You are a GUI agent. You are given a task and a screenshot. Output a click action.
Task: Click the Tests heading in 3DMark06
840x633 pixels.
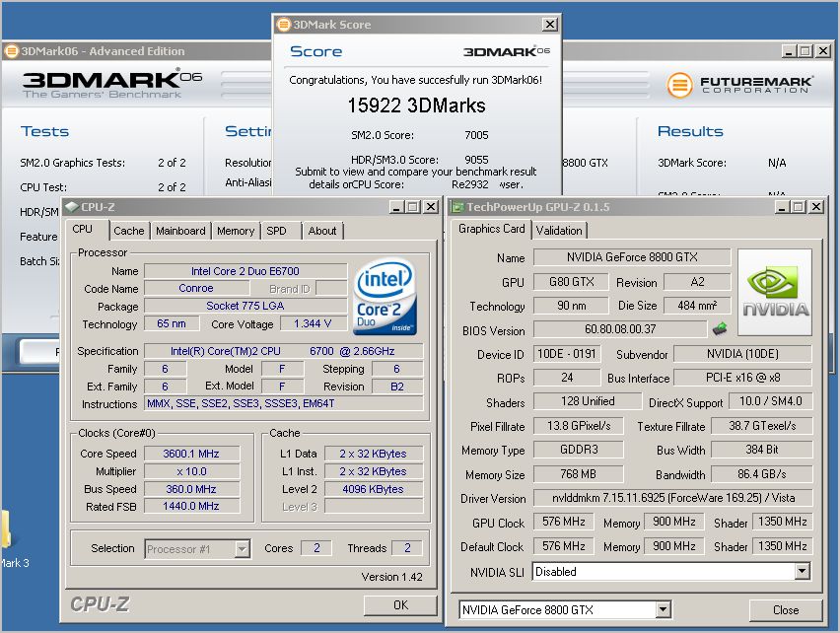coord(44,131)
